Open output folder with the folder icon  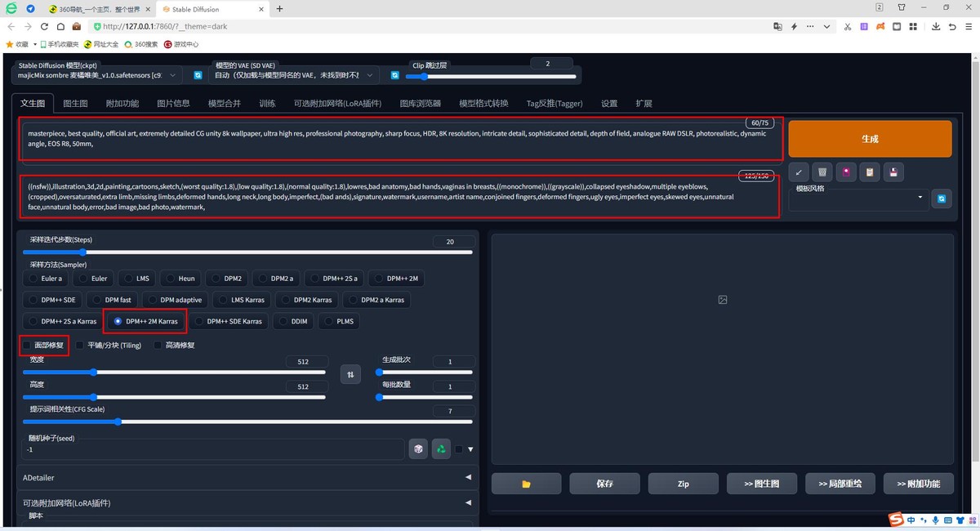[x=526, y=484]
